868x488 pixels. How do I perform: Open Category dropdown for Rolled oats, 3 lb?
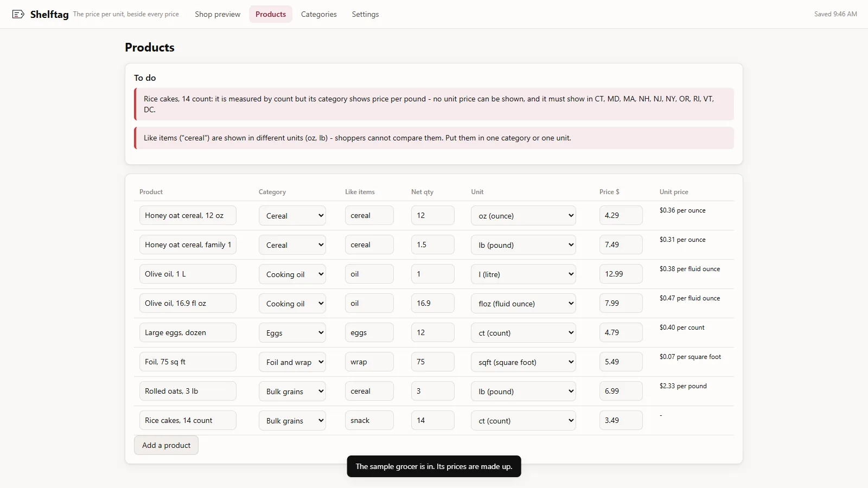click(292, 391)
